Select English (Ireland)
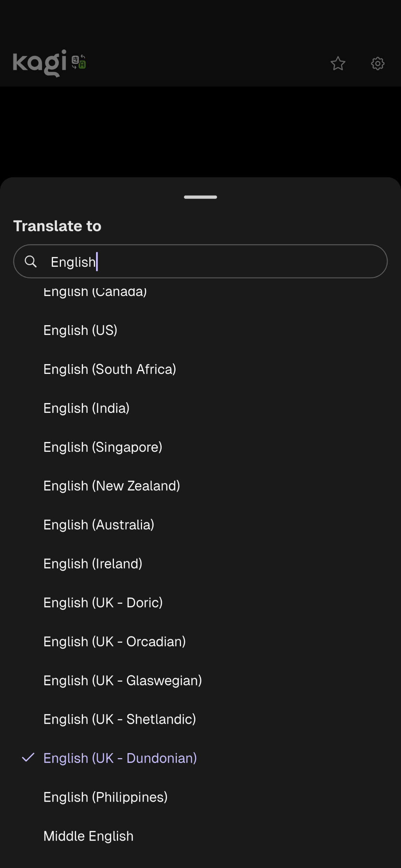Screen dimensions: 401x868 [x=93, y=563]
